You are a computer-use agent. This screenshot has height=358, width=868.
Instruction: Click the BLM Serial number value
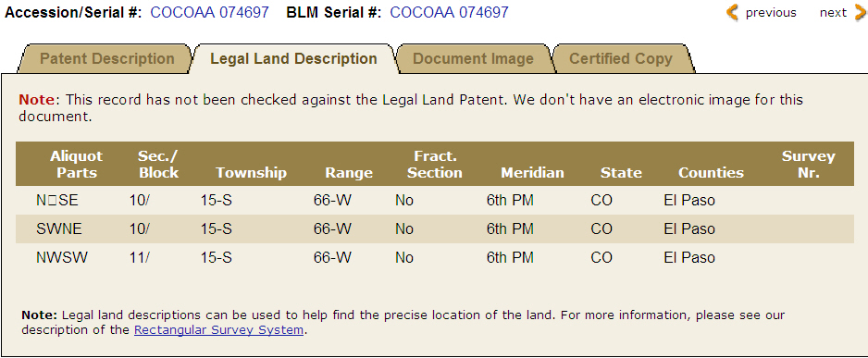pyautogui.click(x=449, y=12)
